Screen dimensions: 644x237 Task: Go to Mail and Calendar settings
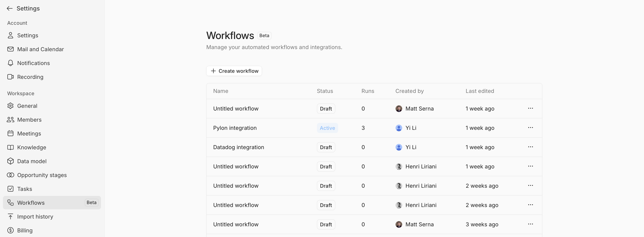[52, 49]
